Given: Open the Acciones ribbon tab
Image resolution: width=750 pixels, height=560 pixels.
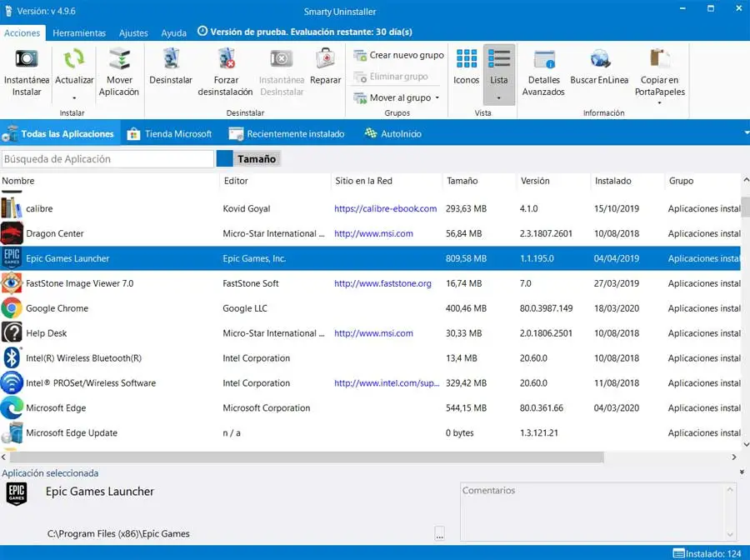Looking at the screenshot, I should click(22, 32).
